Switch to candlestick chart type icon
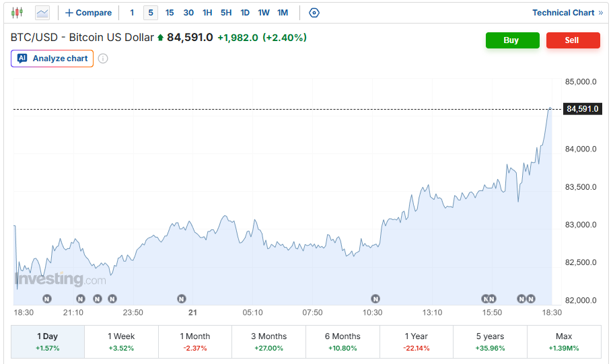Image resolution: width=613 pixels, height=364 pixels. [x=17, y=13]
